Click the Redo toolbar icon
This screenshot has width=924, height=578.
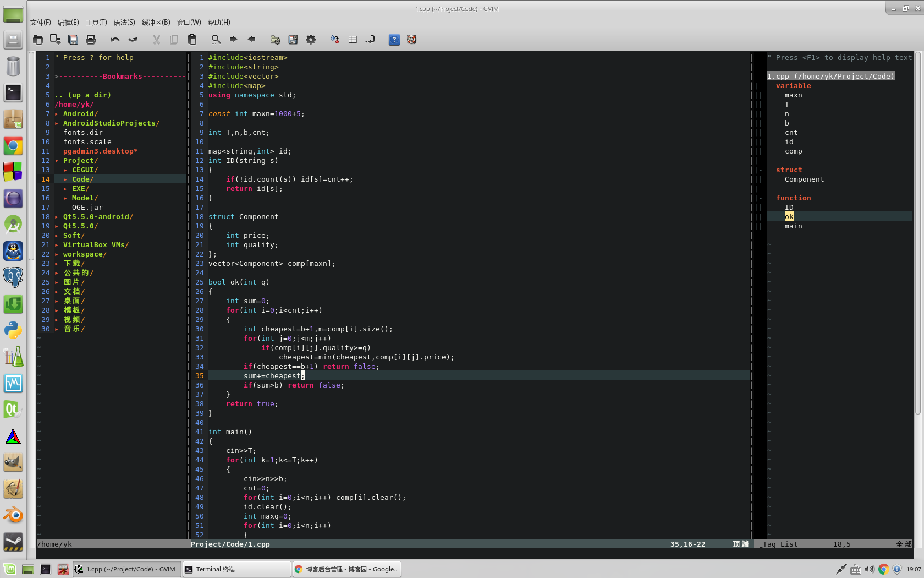tap(133, 40)
